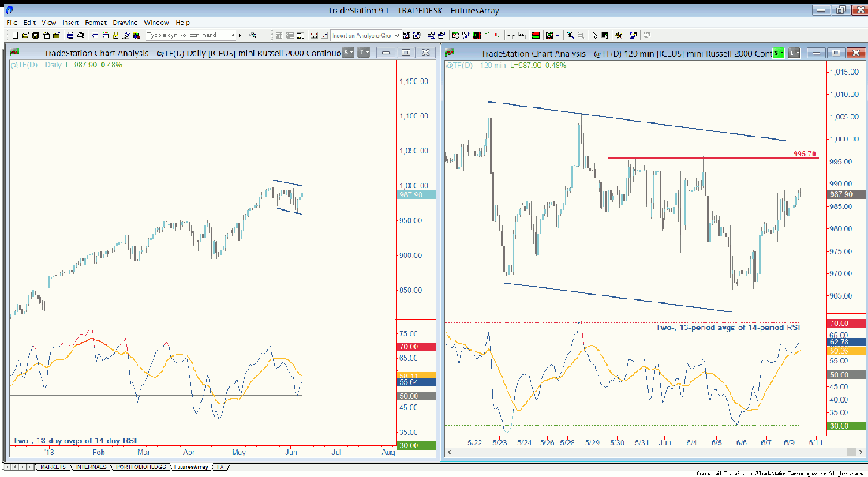
Task: Type in the symbol command input field
Action: (x=185, y=36)
